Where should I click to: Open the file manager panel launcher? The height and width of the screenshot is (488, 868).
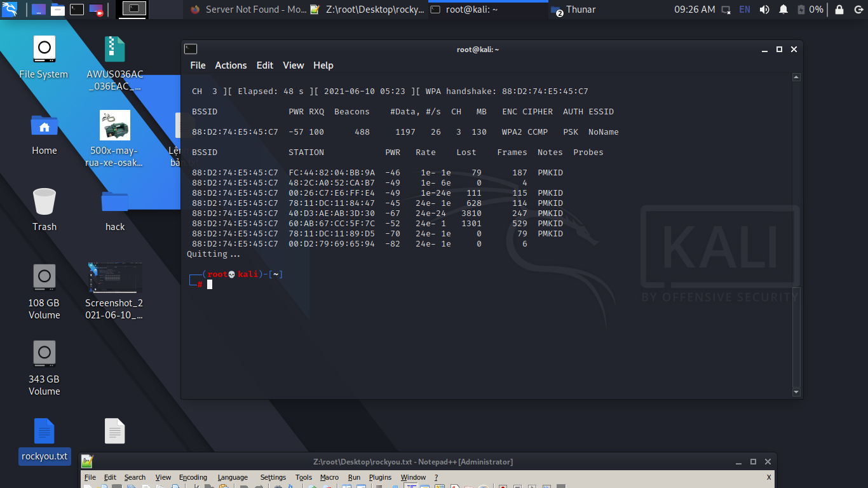pyautogui.click(x=58, y=10)
